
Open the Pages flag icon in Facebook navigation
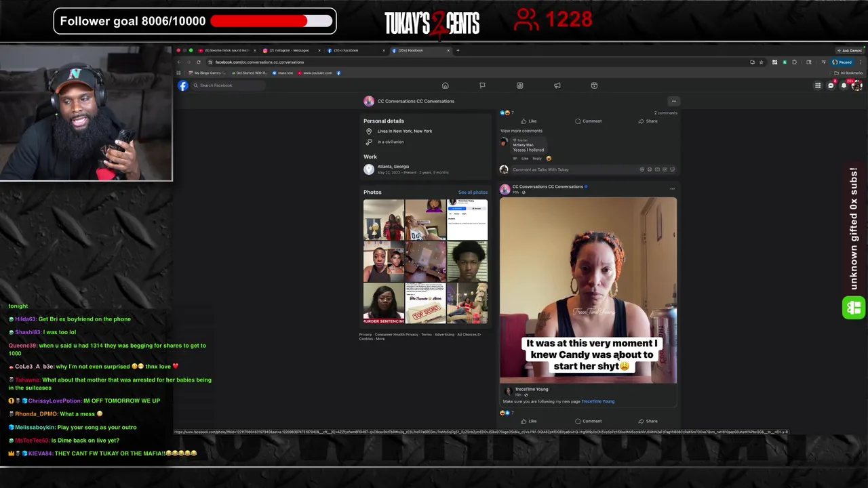[482, 85]
